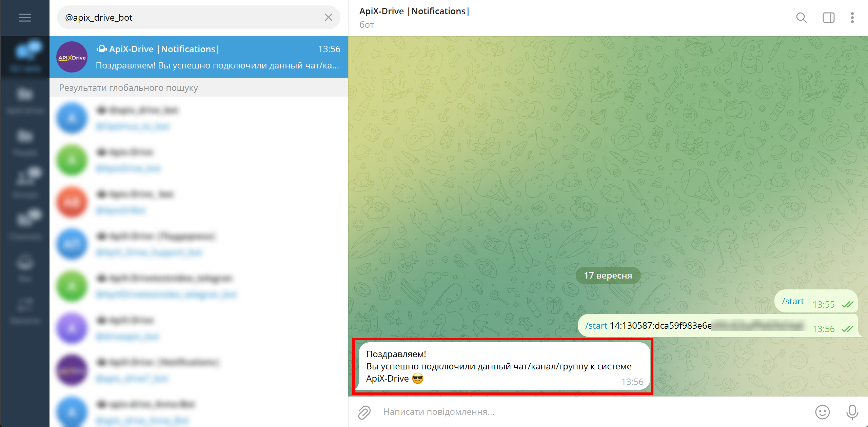868x427 pixels.
Task: Open global result with light purple avatar
Action: coord(199,328)
